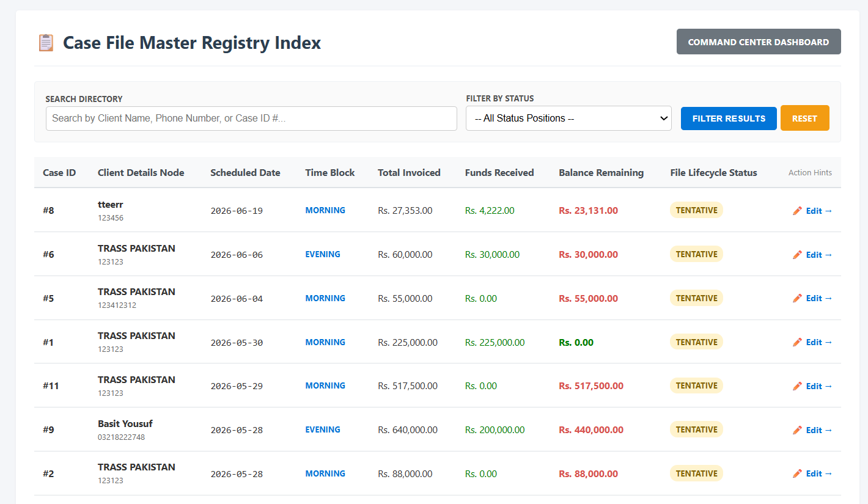Click phone number 03218222748

click(122, 437)
